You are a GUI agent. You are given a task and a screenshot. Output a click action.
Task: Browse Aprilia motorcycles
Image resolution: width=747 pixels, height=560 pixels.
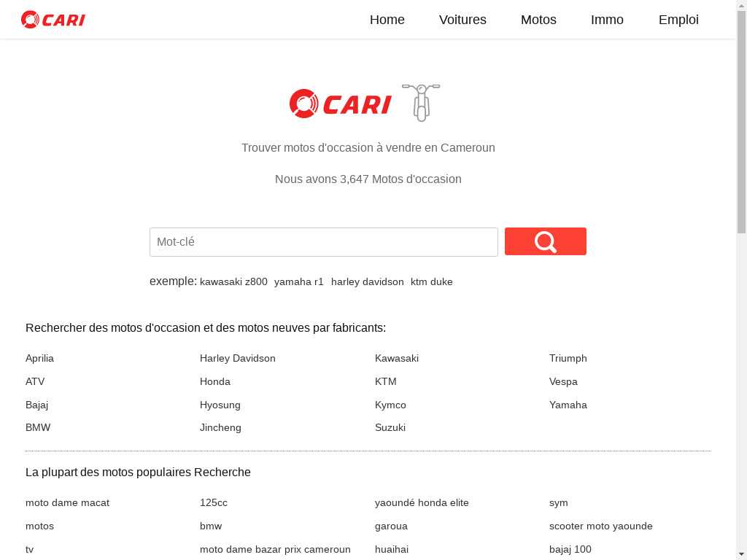click(39, 358)
